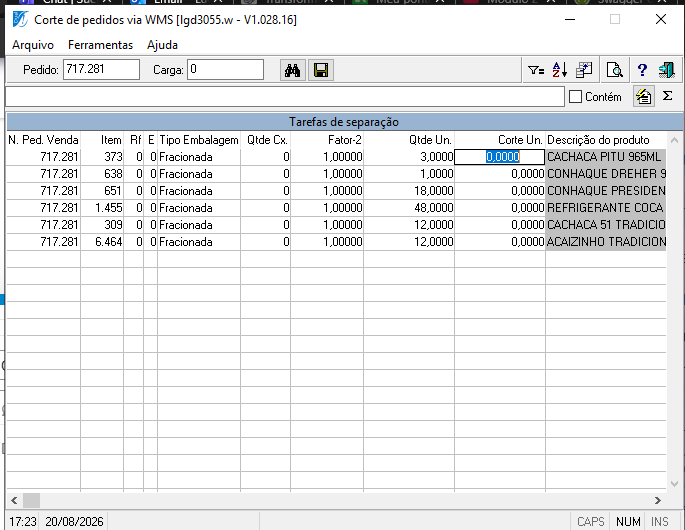Click the grid scroll-up arrow

coord(674,140)
